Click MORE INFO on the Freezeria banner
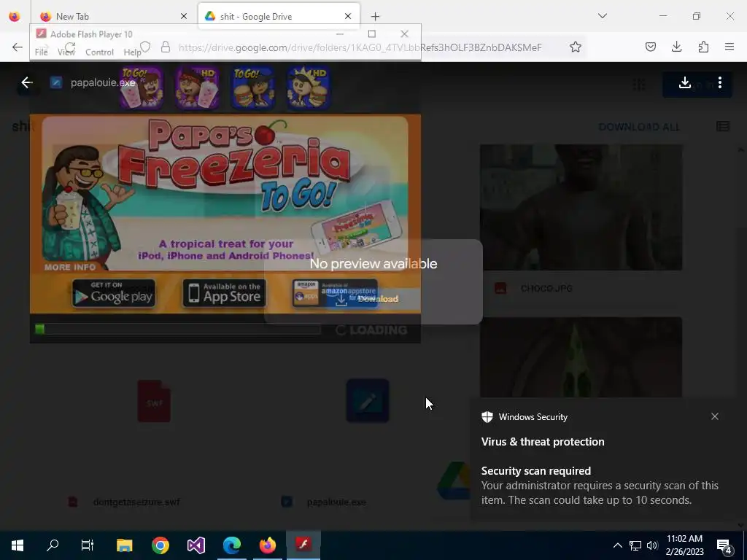The image size is (747, 560). coord(70,267)
